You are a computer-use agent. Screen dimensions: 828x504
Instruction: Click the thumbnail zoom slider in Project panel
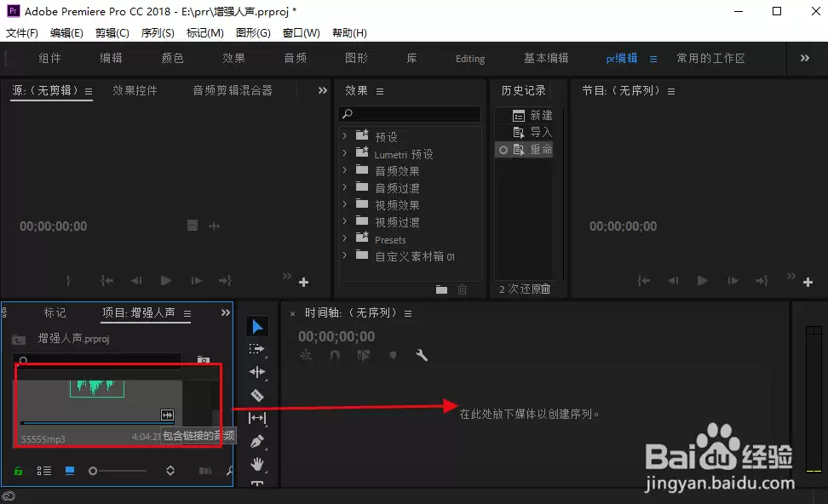pos(118,471)
